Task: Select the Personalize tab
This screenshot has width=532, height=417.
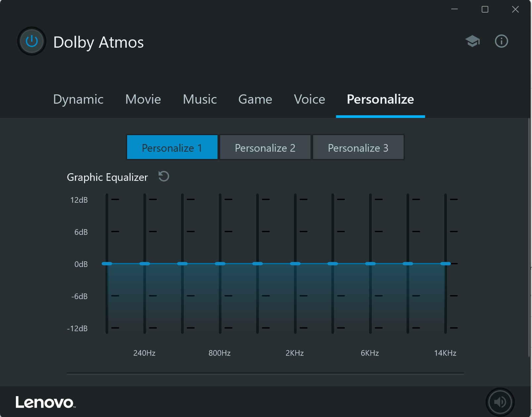Action: 380,99
